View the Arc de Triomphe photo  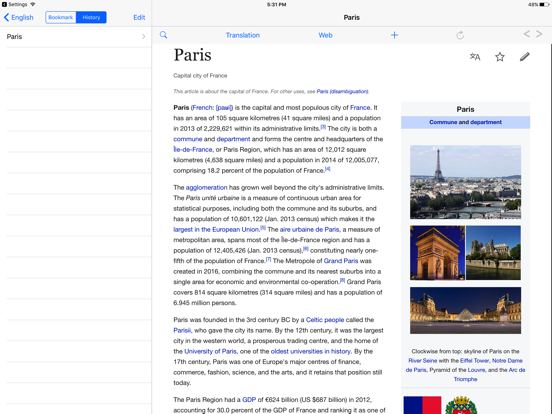click(437, 253)
